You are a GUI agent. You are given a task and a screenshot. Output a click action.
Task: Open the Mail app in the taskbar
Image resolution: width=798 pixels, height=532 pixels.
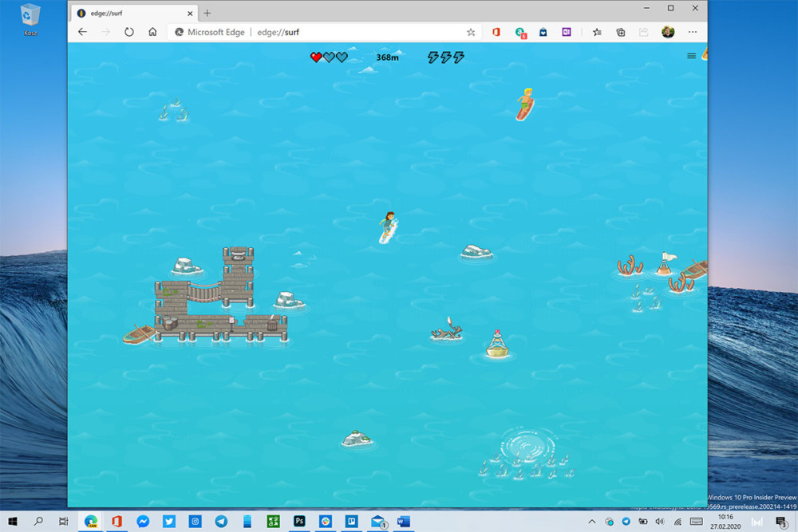[x=377, y=522]
